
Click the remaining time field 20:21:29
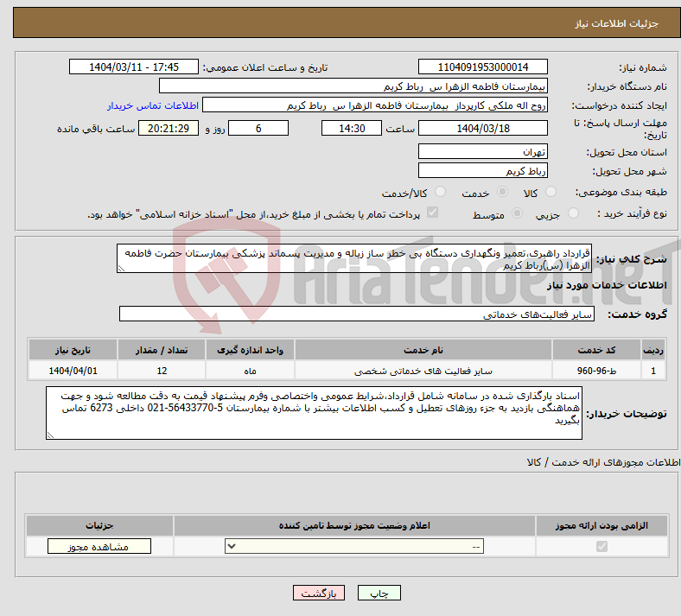tap(169, 128)
